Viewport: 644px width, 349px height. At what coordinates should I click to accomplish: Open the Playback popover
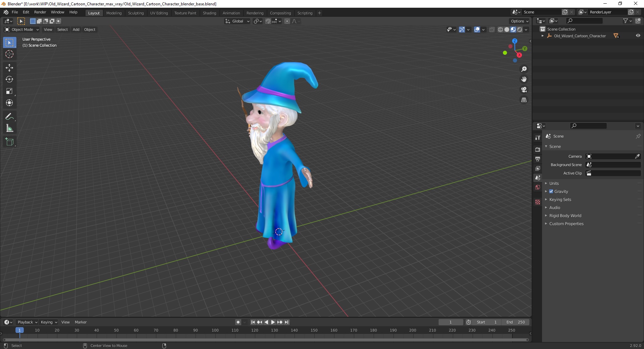27,322
